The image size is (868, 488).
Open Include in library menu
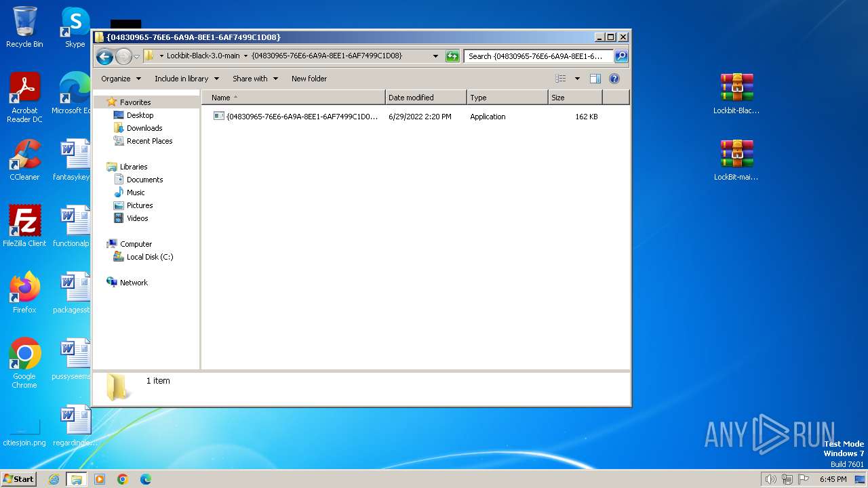coord(186,79)
